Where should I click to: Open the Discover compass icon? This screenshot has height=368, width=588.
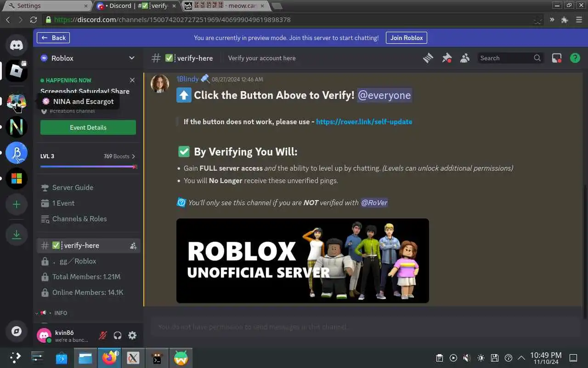[x=17, y=331]
